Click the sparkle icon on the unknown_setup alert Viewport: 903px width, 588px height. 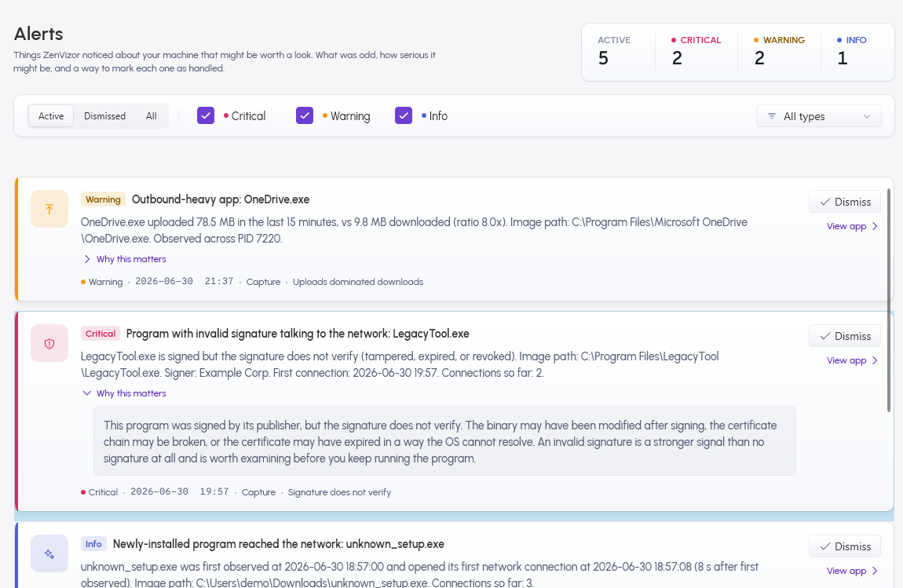click(x=49, y=553)
